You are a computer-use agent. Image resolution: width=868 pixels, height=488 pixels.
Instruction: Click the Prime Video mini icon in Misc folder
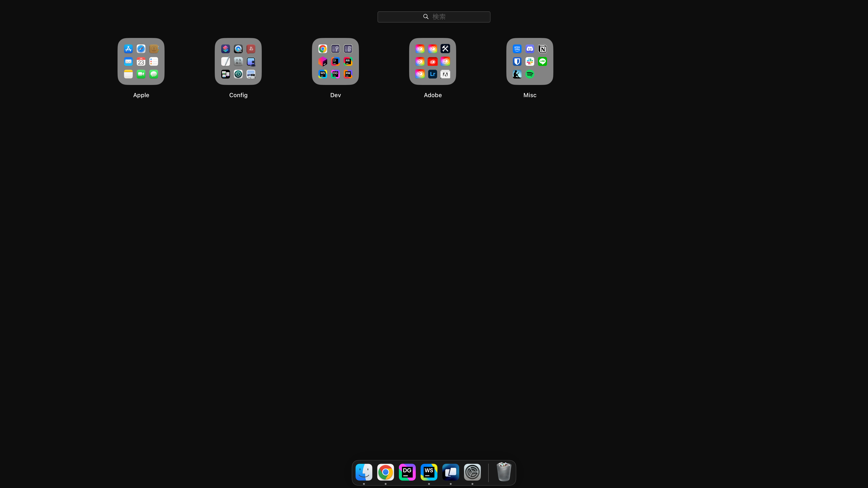pyautogui.click(x=517, y=49)
